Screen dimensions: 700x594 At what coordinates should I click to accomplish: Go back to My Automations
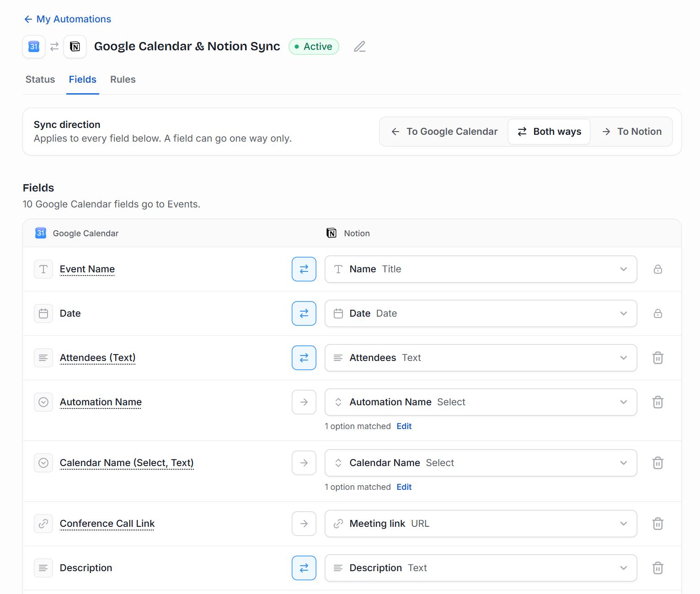tap(67, 19)
